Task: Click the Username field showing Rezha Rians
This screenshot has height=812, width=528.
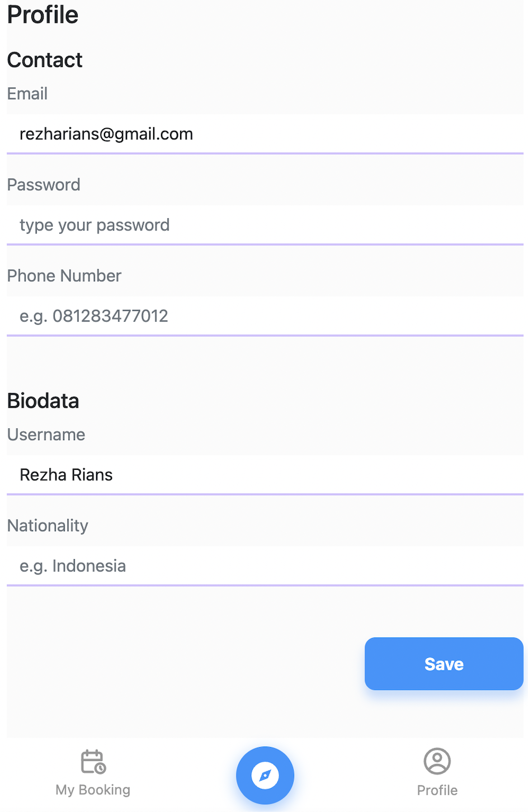Action: 265,475
